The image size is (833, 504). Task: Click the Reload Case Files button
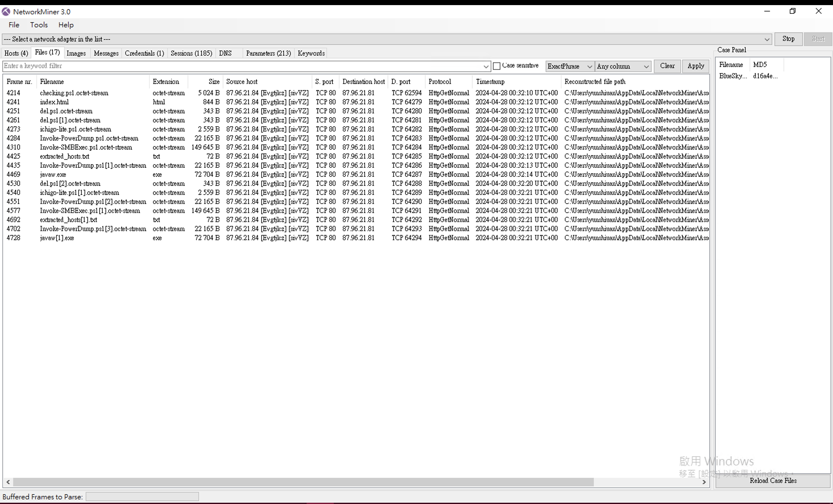click(x=773, y=481)
